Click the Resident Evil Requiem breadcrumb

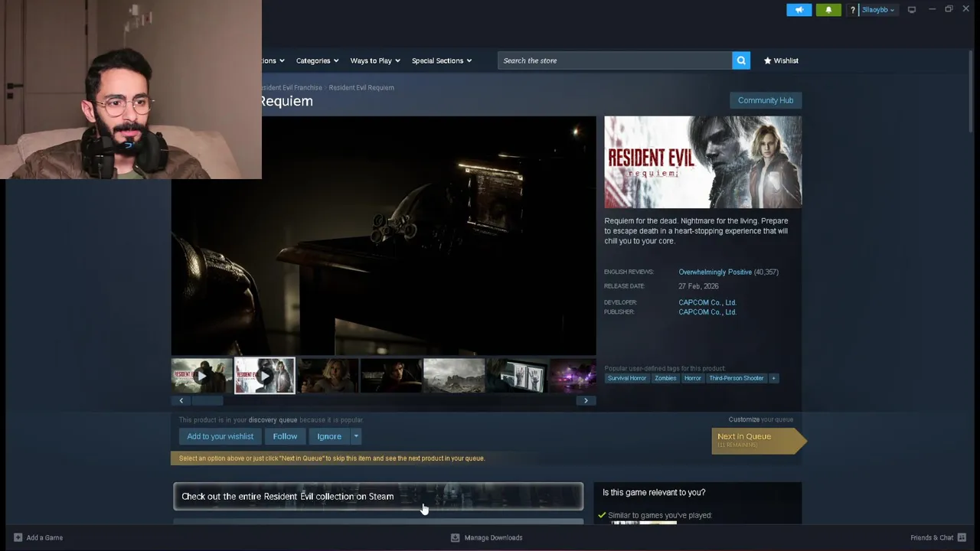click(x=361, y=87)
